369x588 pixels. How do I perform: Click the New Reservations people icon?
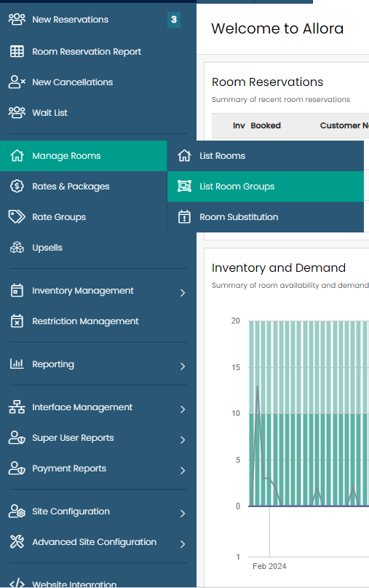(17, 20)
